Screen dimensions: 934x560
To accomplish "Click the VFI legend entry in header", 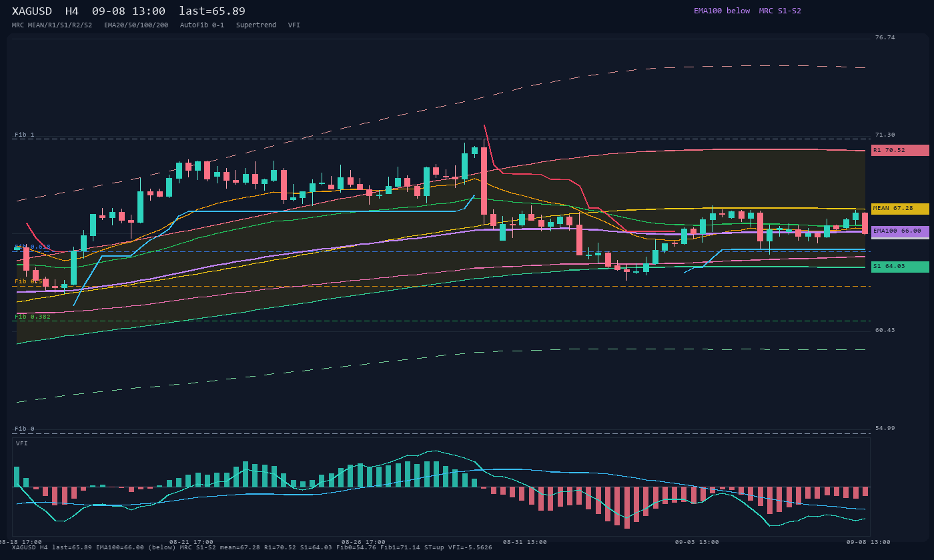I will point(294,25).
